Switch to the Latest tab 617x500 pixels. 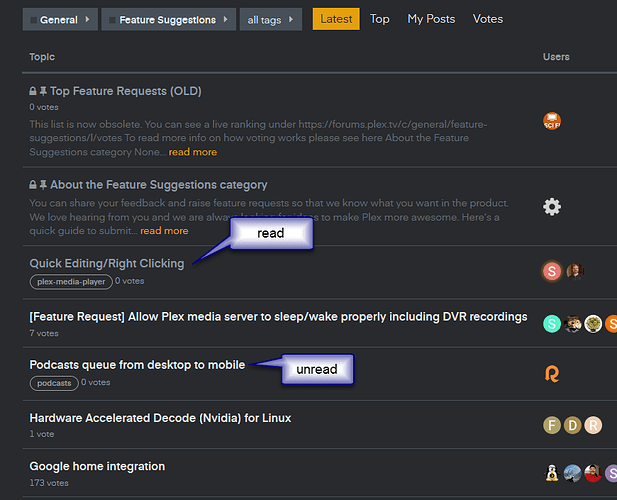(x=336, y=19)
